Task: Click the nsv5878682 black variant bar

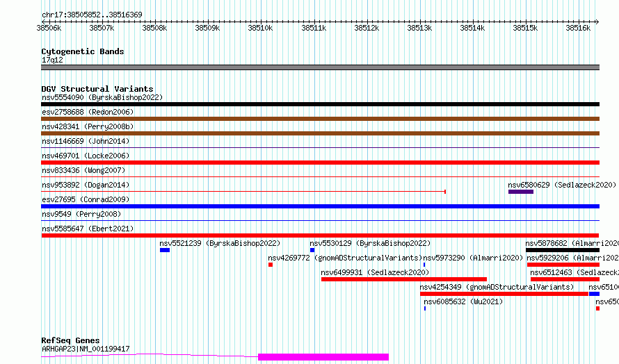Action: pyautogui.click(x=563, y=250)
